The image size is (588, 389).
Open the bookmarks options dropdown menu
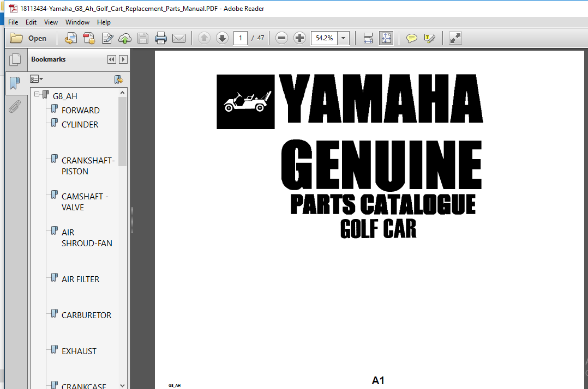[37, 79]
